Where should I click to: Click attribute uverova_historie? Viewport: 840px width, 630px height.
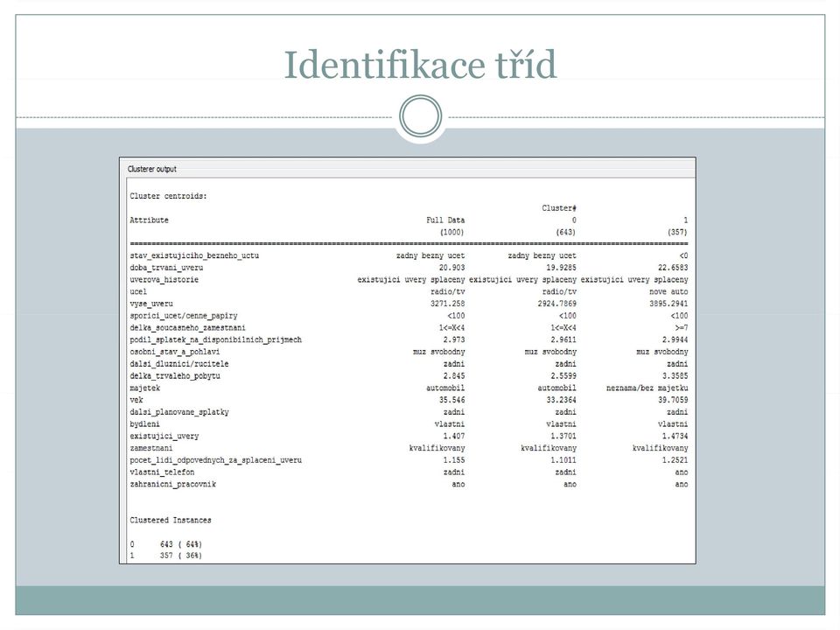pyautogui.click(x=164, y=280)
